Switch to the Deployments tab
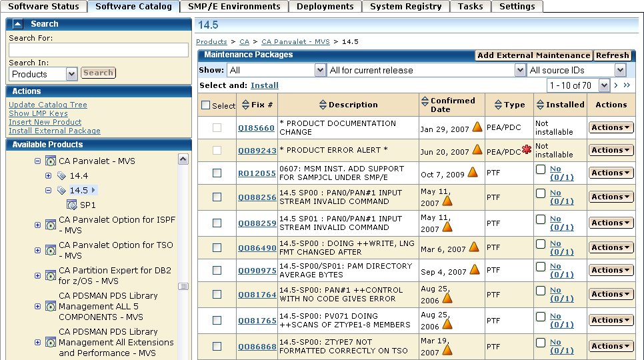 [x=325, y=7]
